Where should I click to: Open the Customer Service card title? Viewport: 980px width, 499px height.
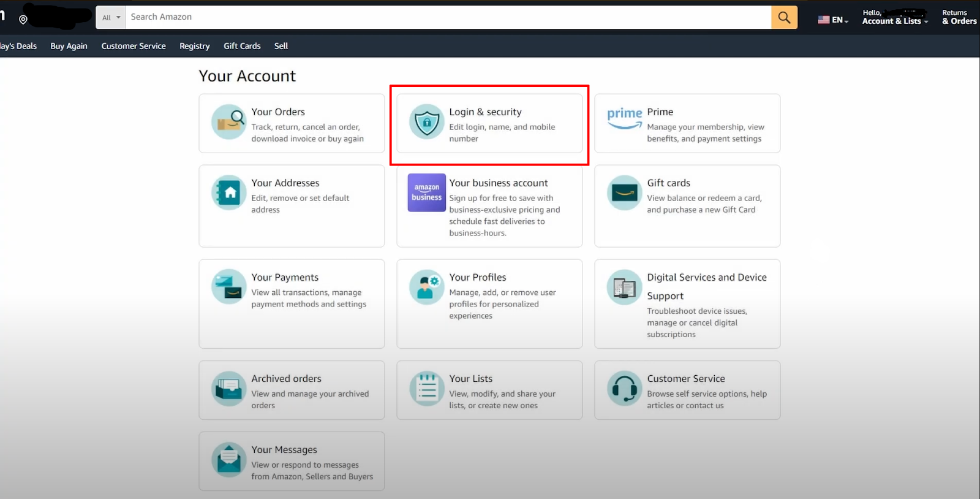[x=686, y=379]
